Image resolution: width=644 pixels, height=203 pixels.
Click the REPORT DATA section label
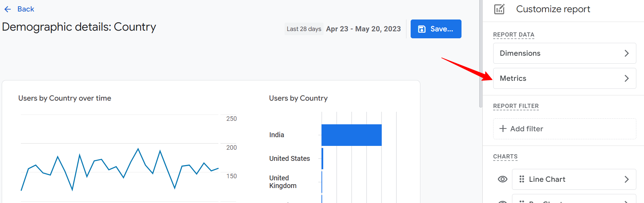pos(513,35)
